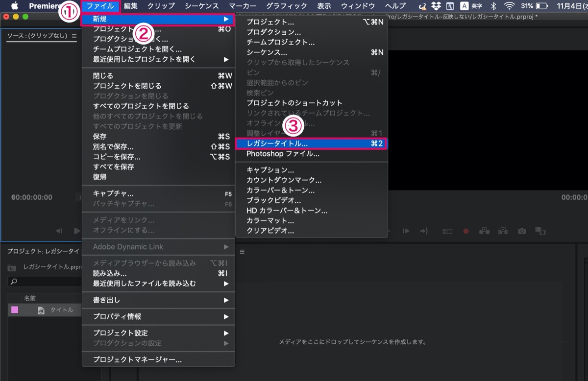Choose シーケンス... in the 新規 submenu
This screenshot has width=588, height=381.
click(311, 52)
